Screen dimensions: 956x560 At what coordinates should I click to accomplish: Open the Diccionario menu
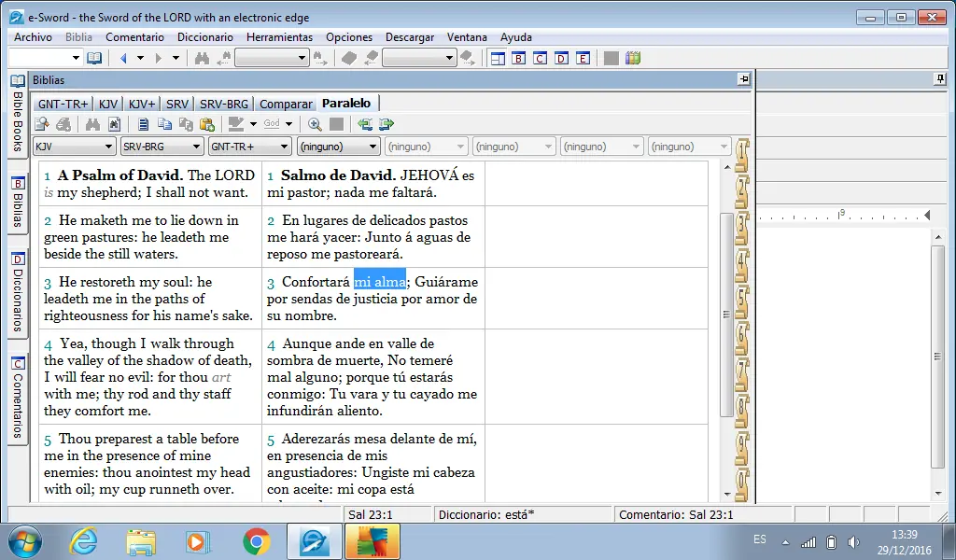coord(205,37)
